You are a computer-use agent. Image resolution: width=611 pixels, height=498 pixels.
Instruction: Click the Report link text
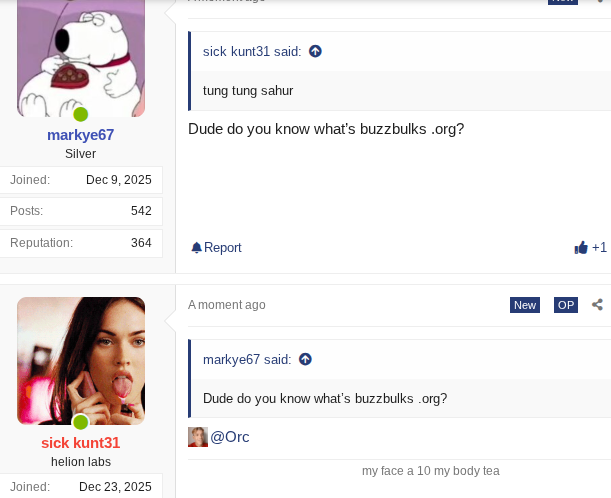coord(223,248)
